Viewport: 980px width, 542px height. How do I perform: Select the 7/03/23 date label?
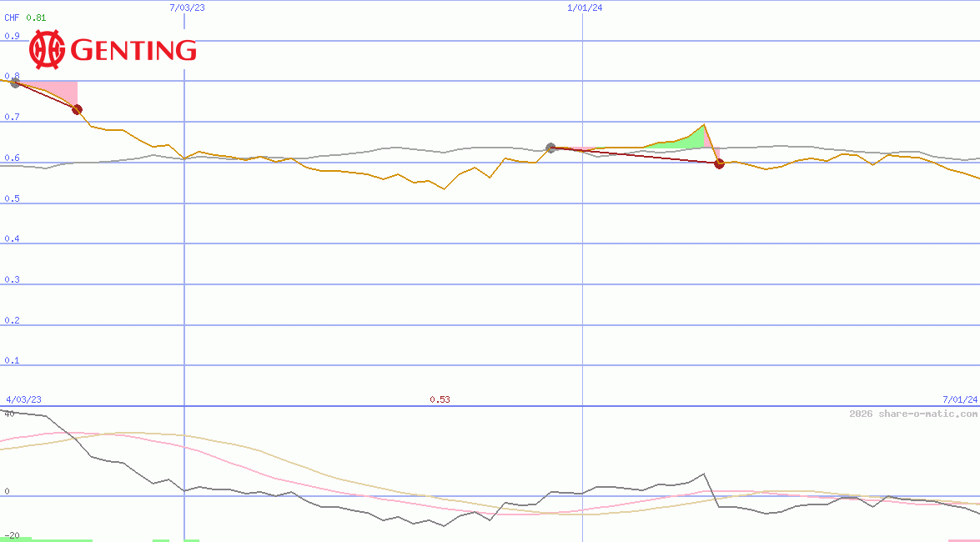pos(187,8)
